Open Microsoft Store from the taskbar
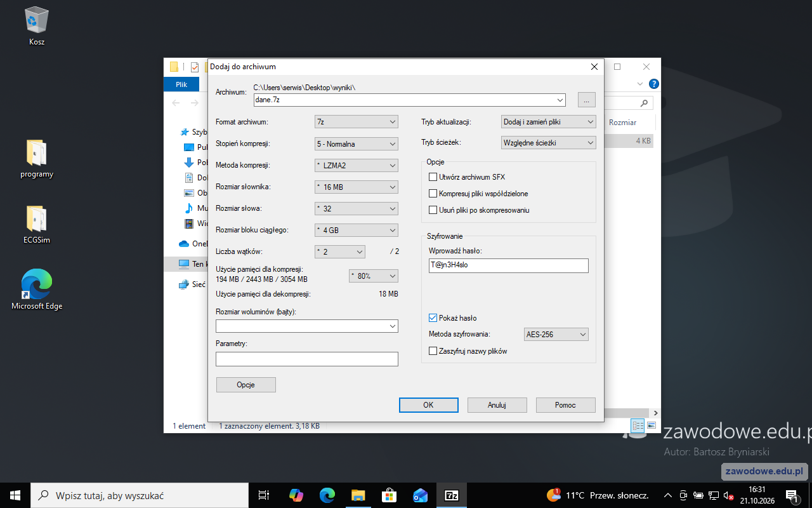 [389, 495]
